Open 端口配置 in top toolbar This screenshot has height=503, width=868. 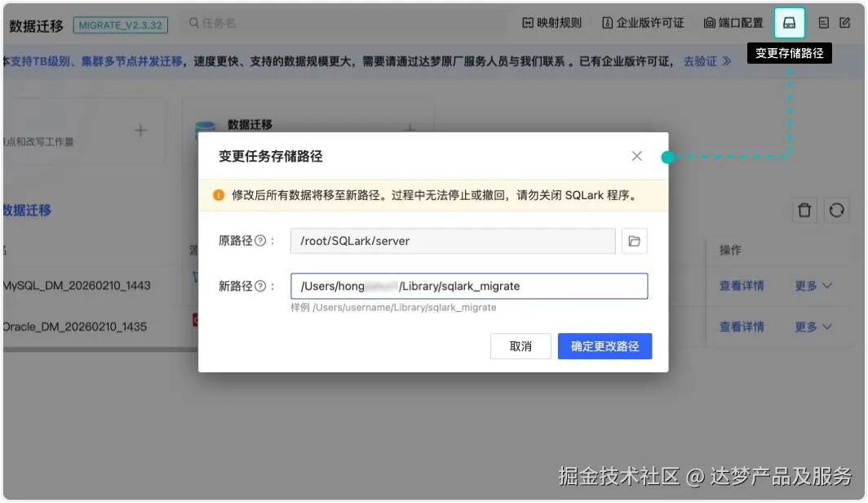click(x=733, y=23)
